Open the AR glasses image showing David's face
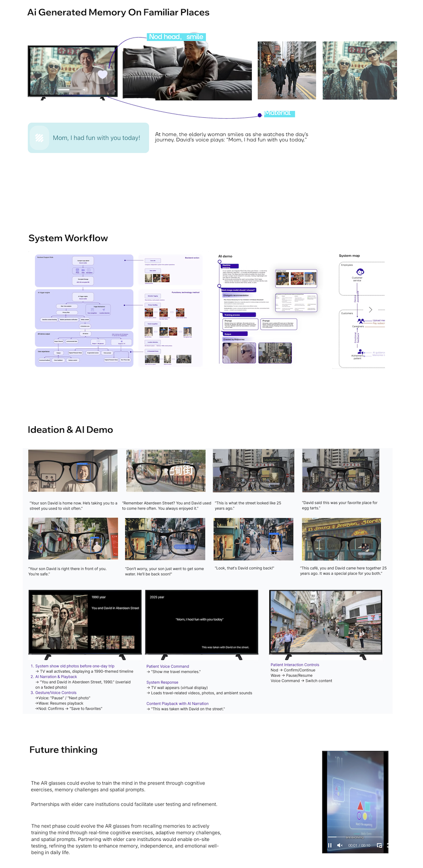 point(73,471)
